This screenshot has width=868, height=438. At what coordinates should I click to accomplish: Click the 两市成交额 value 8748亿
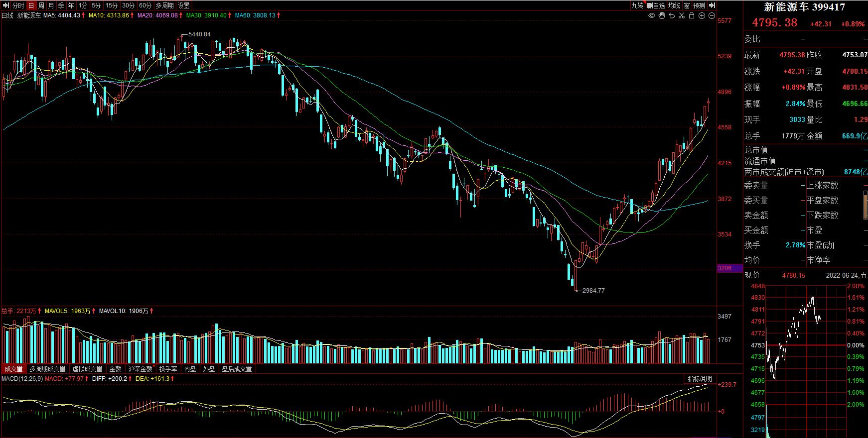[x=855, y=172]
